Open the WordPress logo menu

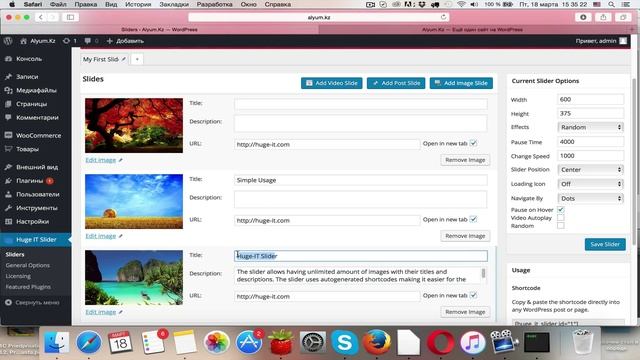click(x=8, y=41)
